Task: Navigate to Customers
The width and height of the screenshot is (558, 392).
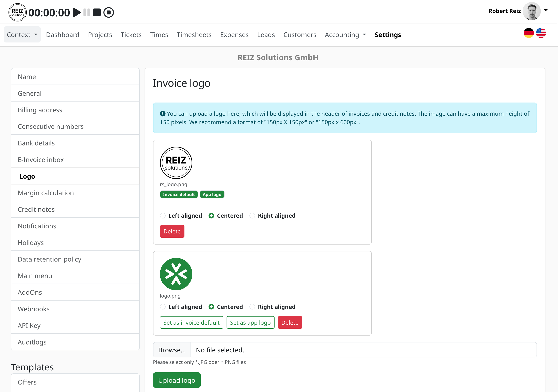Action: point(300,34)
